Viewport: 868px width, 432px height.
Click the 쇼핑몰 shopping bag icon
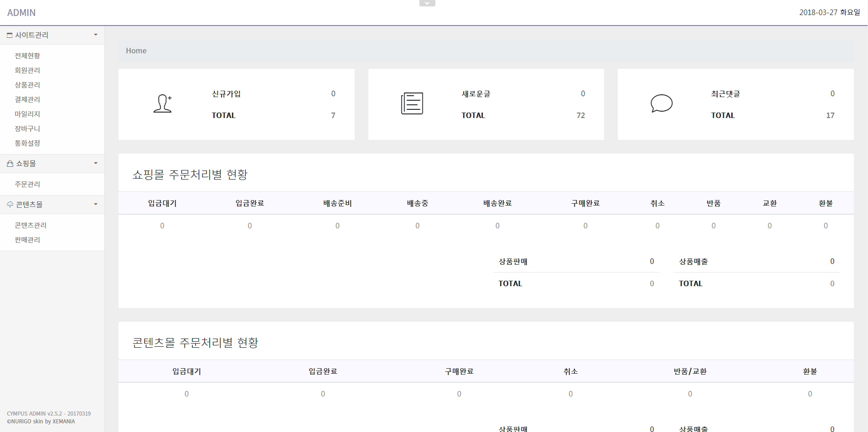point(10,164)
